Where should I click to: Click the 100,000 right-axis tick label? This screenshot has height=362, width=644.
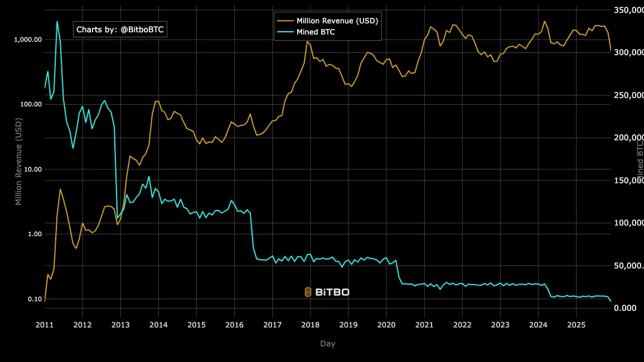coord(629,223)
